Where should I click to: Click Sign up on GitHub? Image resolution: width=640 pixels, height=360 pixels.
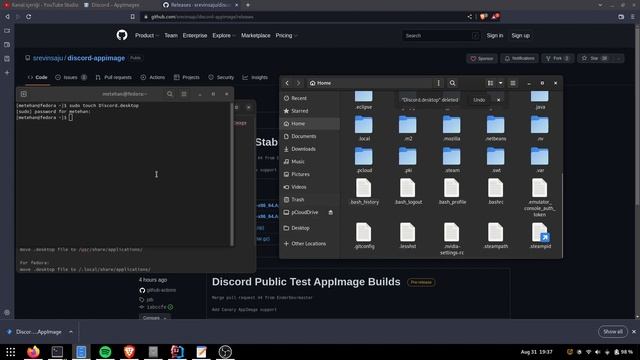(x=520, y=36)
